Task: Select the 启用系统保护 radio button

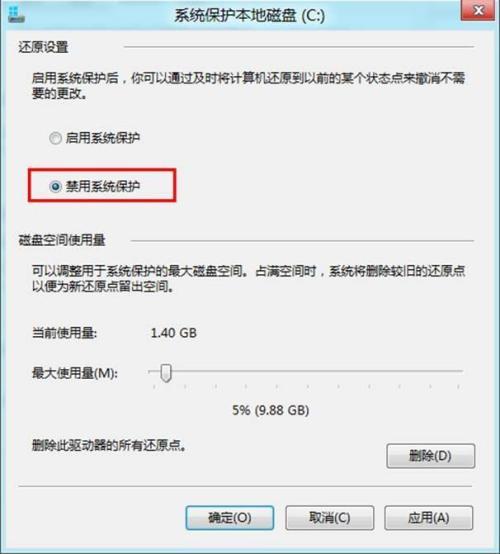Action: pos(55,138)
